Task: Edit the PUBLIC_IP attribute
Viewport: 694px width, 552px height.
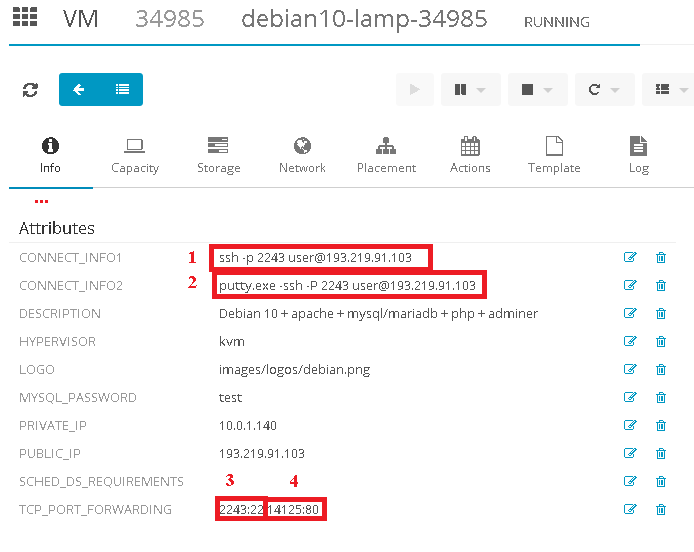Action: coord(630,454)
